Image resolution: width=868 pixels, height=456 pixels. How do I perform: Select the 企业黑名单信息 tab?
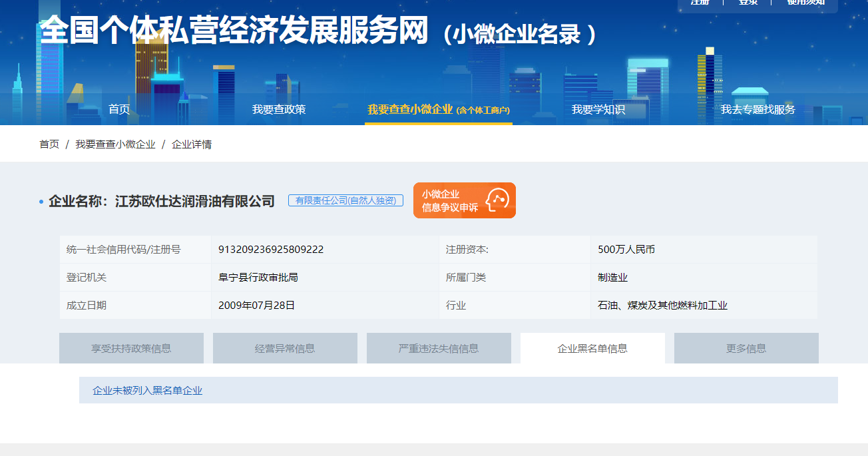click(592, 348)
